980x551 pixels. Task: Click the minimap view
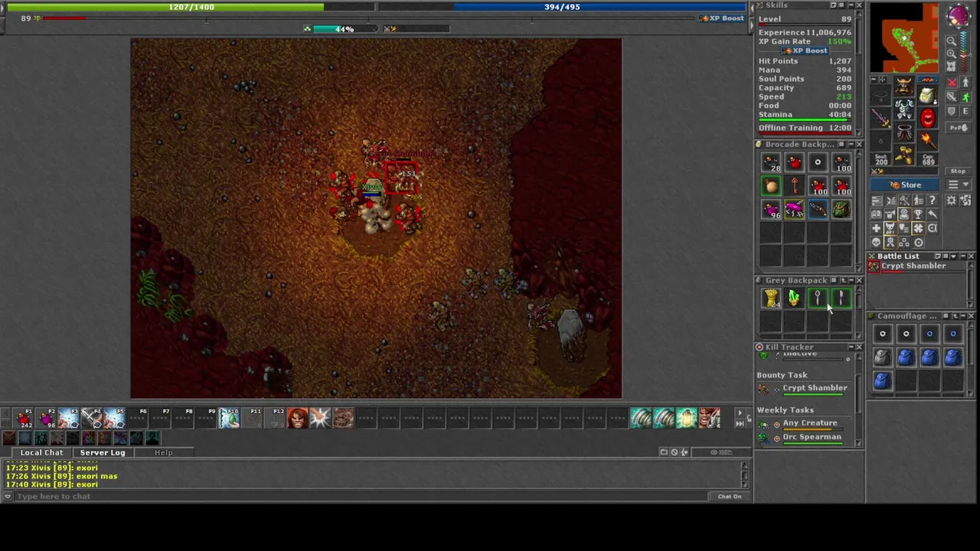pyautogui.click(x=904, y=37)
